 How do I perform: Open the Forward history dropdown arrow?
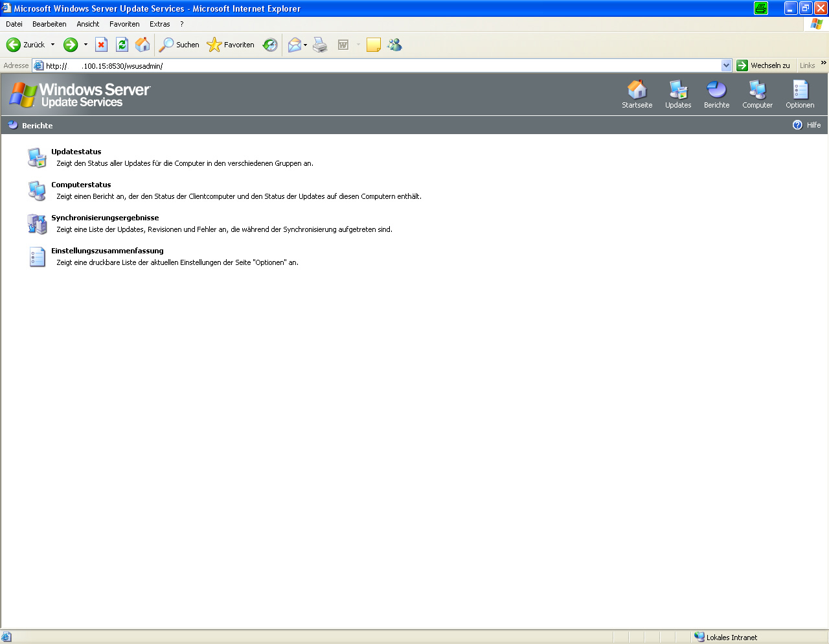click(85, 45)
